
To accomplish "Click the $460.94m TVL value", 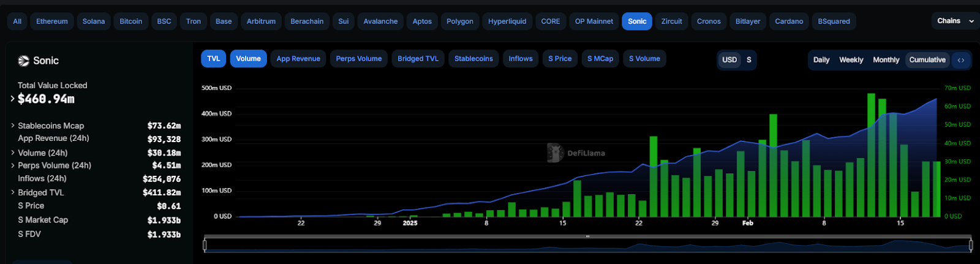I will pyautogui.click(x=46, y=99).
